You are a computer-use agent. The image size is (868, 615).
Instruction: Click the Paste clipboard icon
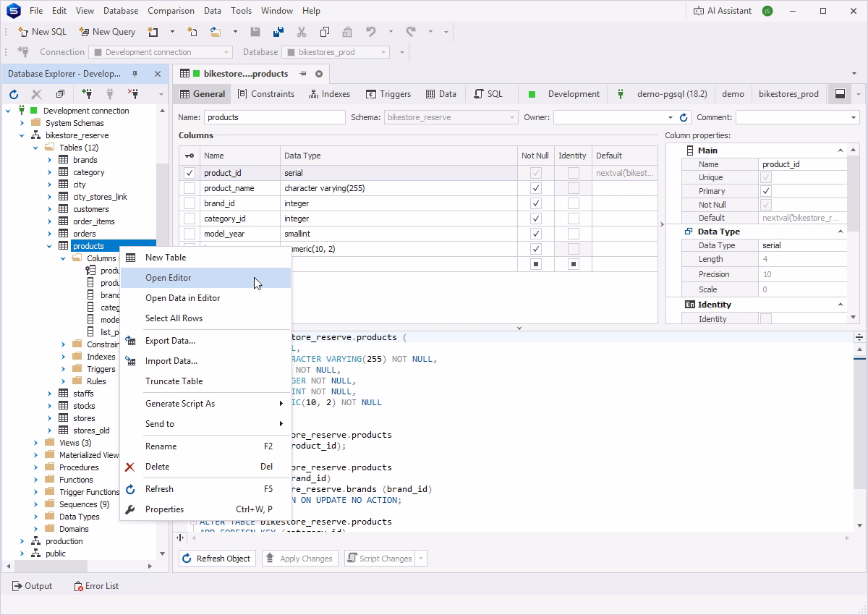(347, 32)
